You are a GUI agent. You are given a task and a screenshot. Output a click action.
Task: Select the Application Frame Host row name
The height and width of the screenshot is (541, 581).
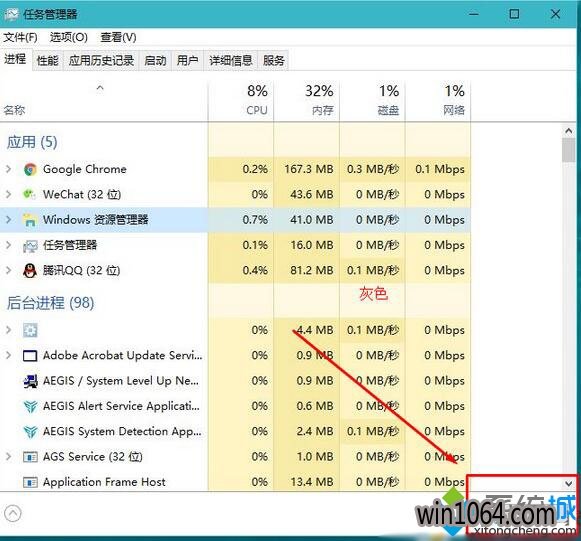pos(104,482)
